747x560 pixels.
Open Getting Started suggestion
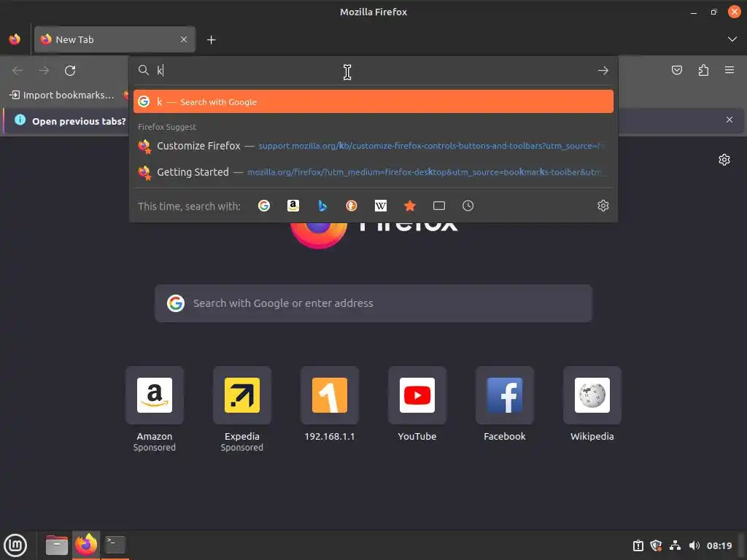(373, 172)
